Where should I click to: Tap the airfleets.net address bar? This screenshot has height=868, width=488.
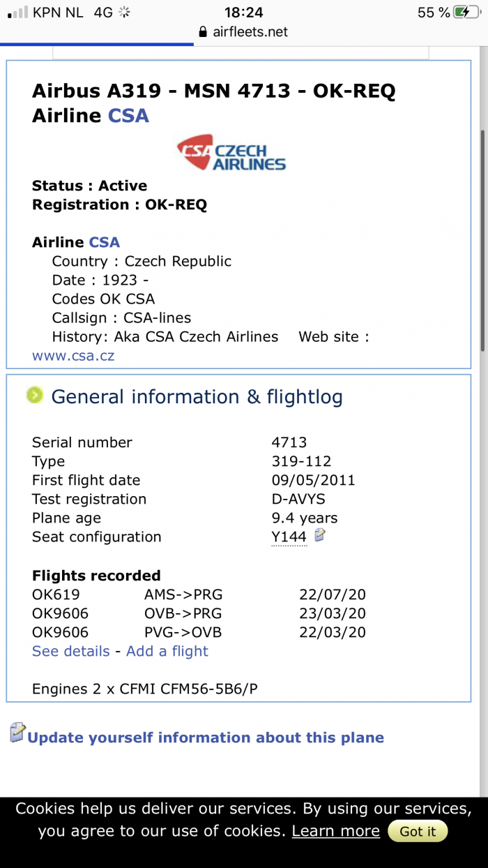pos(244,32)
